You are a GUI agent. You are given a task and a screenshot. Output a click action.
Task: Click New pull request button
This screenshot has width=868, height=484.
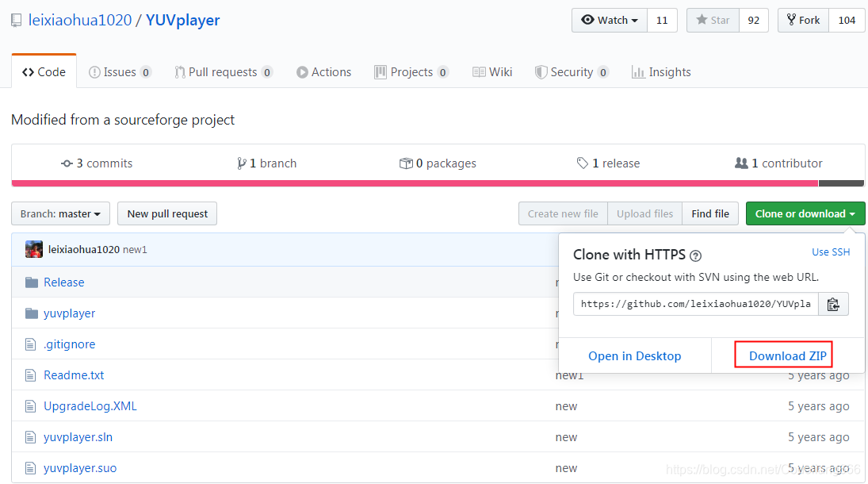pyautogui.click(x=167, y=213)
